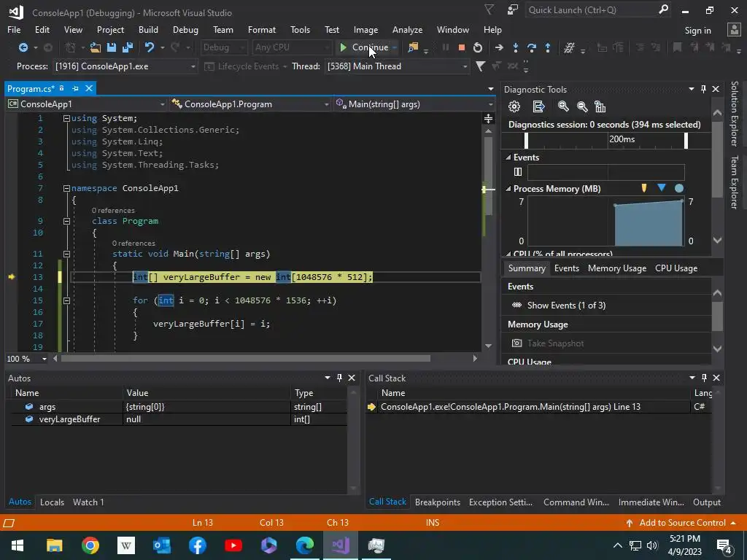Open Diagnostic Tools settings gear
This screenshot has height=560, width=747.
coord(514,106)
